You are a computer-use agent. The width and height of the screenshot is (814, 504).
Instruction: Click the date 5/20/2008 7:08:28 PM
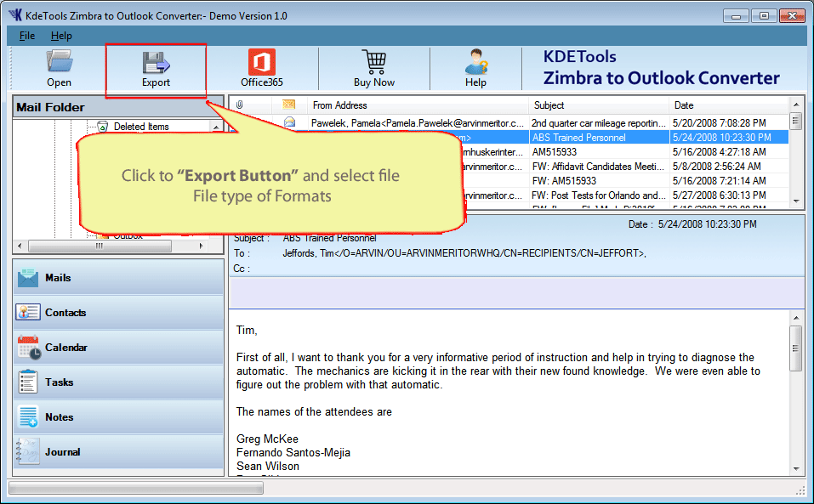click(x=719, y=123)
